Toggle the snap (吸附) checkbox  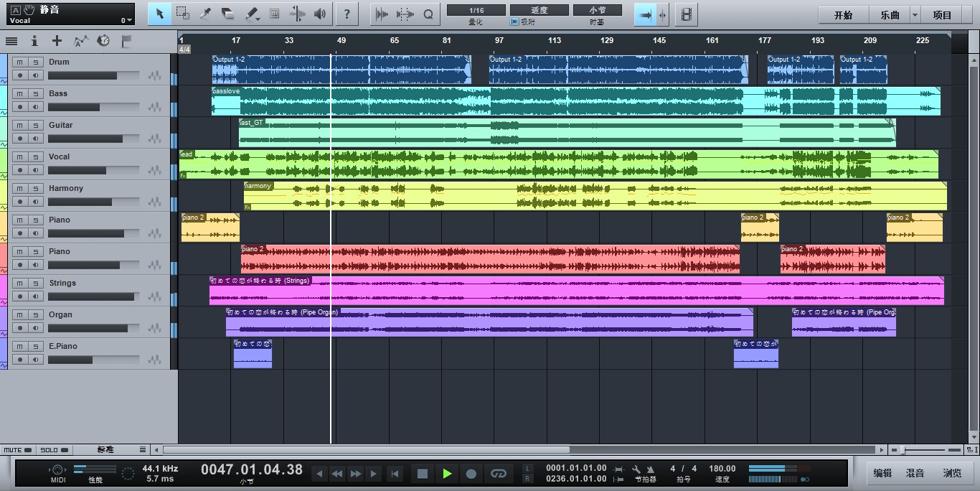[x=514, y=22]
